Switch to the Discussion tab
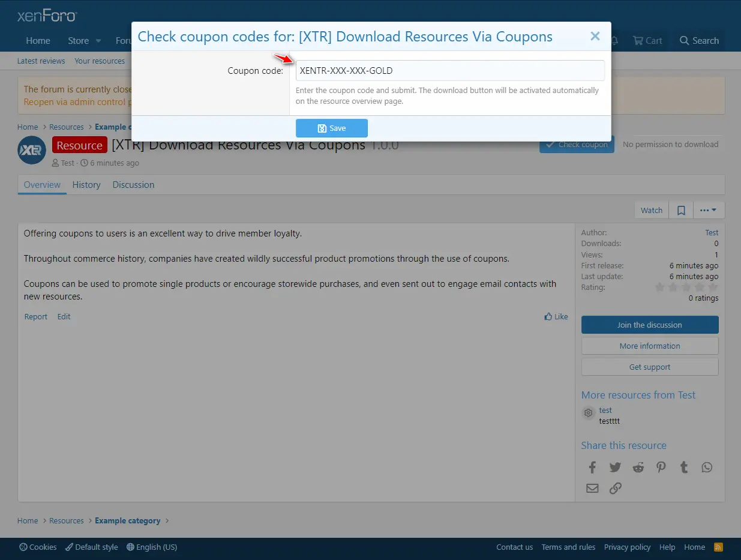The image size is (741, 560). click(133, 185)
